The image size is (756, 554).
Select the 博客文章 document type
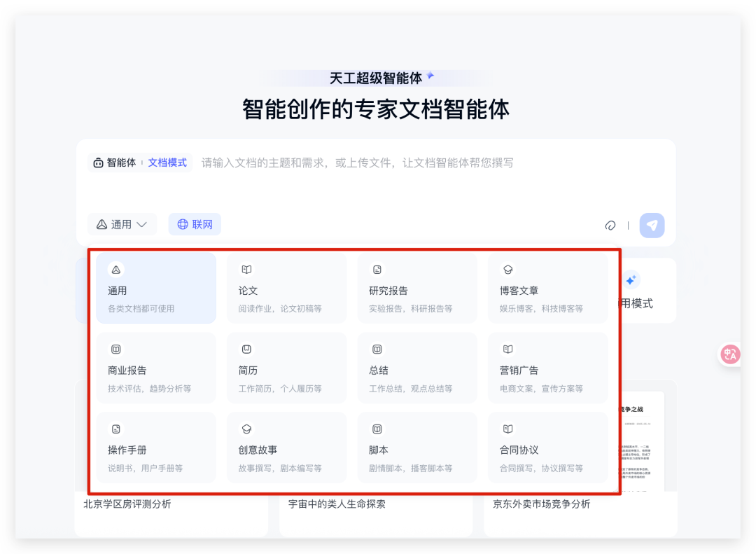[x=548, y=288]
